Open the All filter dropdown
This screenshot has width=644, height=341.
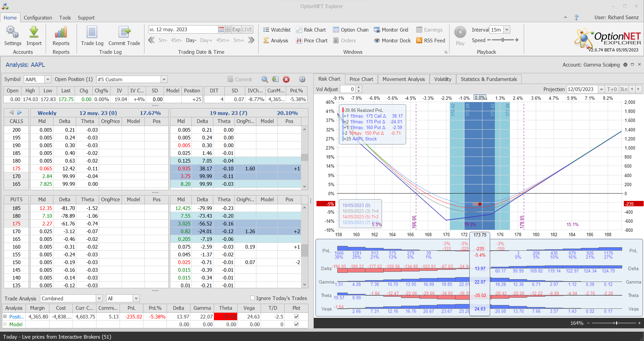pos(136,298)
